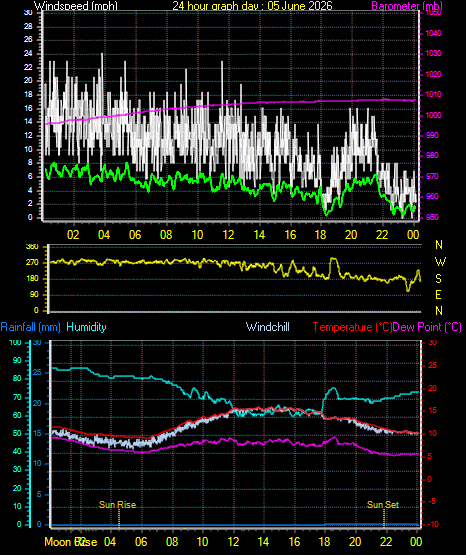Click 24 on the windspeed axis

coord(28,54)
